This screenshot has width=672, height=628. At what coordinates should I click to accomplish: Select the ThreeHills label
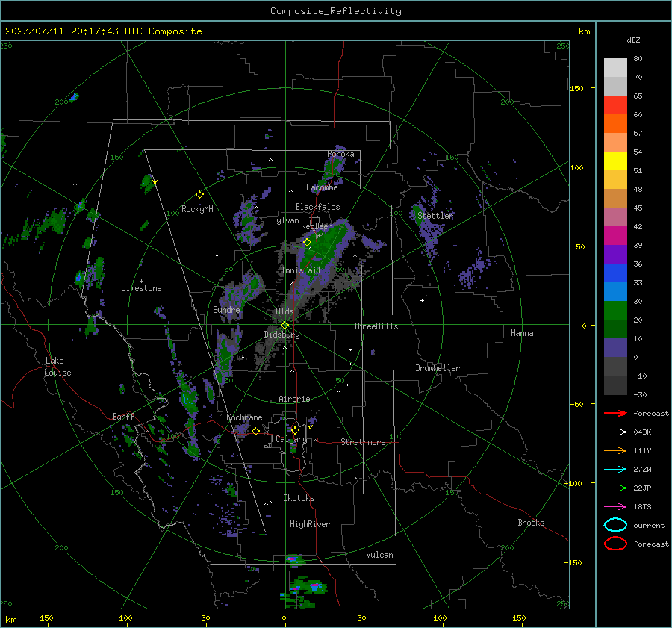pos(376,326)
